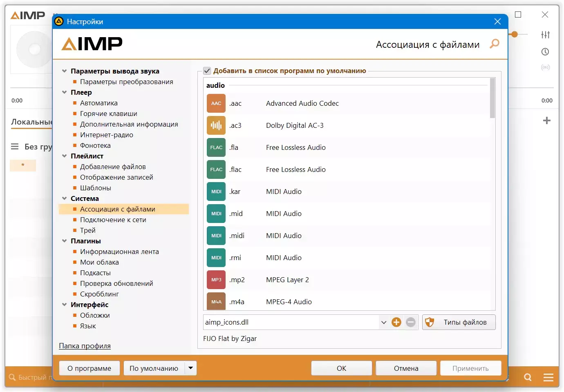Click the search magnifier in settings header
The height and width of the screenshot is (392, 564).
point(495,43)
